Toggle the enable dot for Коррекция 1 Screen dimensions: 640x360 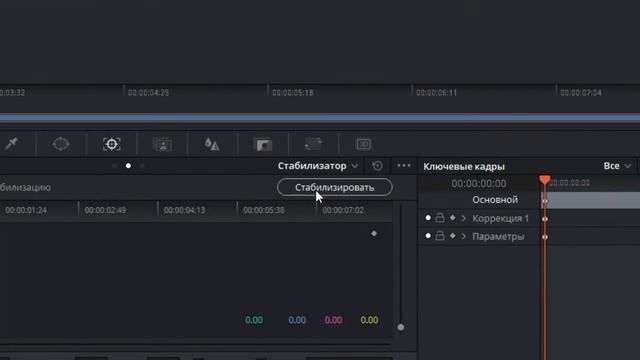428,218
